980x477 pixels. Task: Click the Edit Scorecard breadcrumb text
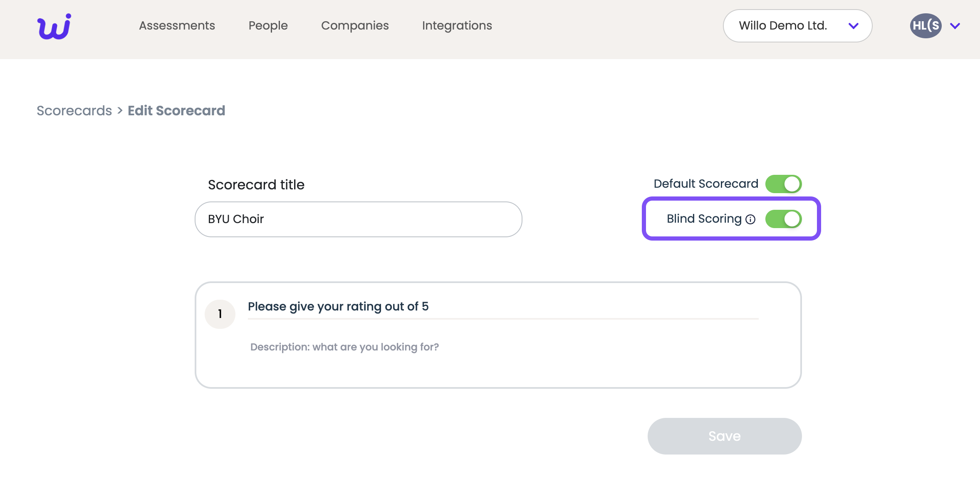(x=176, y=111)
